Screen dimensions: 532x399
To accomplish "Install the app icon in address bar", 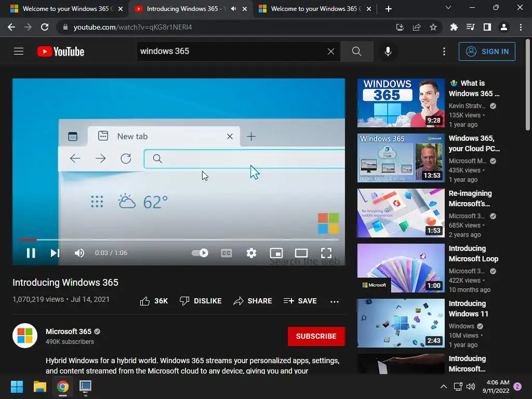I will (400, 27).
